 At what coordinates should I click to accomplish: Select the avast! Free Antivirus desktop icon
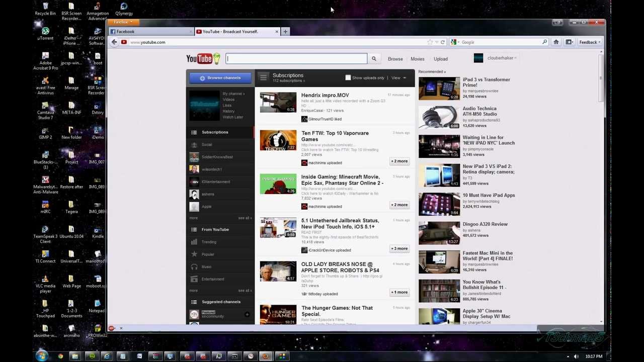pyautogui.click(x=45, y=86)
